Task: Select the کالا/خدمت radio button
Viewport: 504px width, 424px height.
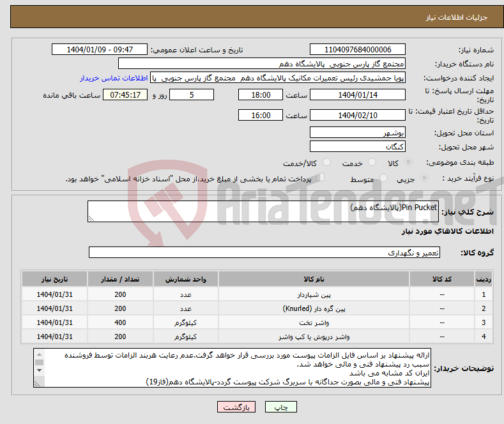Action: pyautogui.click(x=326, y=162)
